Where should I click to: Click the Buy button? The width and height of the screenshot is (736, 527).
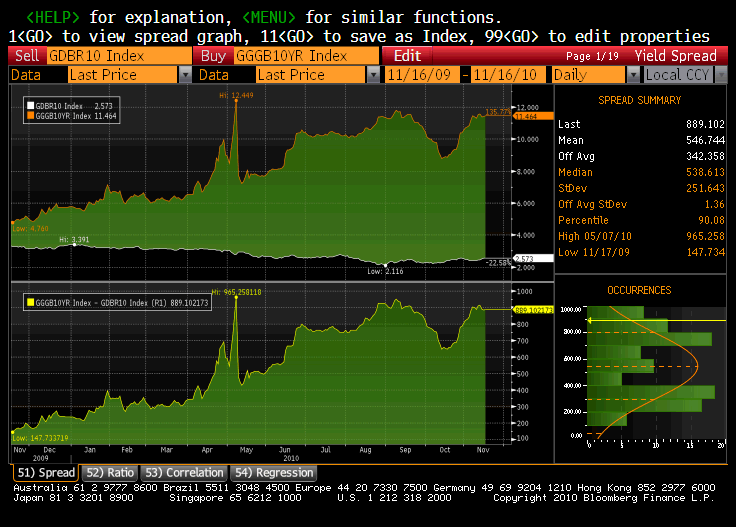(x=213, y=56)
